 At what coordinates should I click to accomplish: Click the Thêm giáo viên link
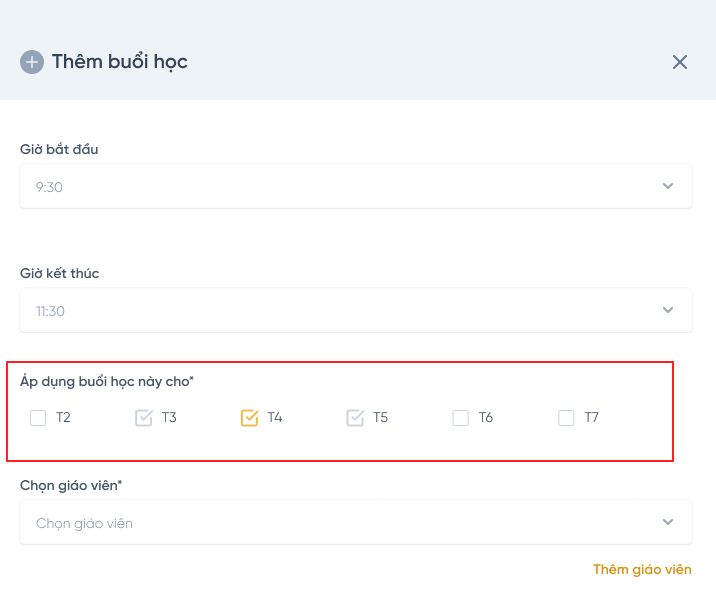tap(642, 569)
